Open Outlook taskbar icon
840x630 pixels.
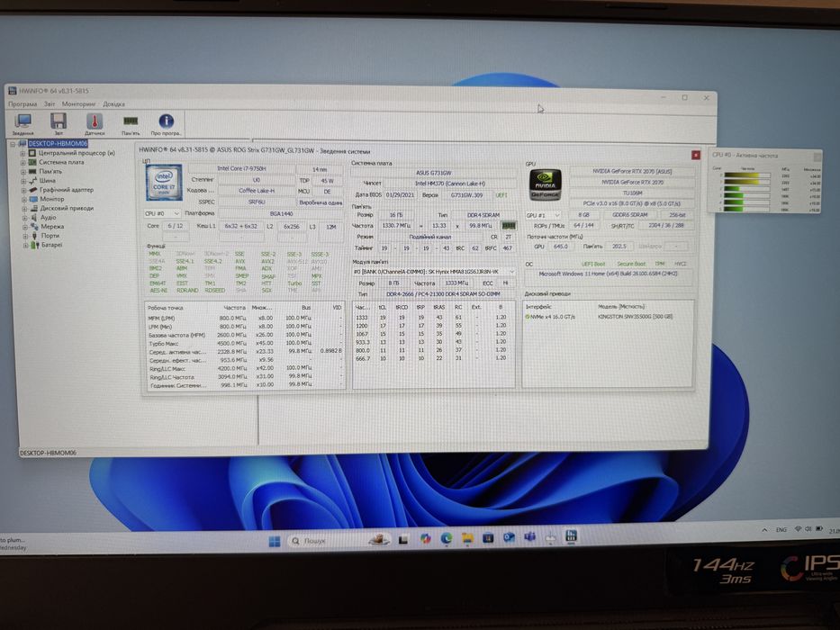509,537
